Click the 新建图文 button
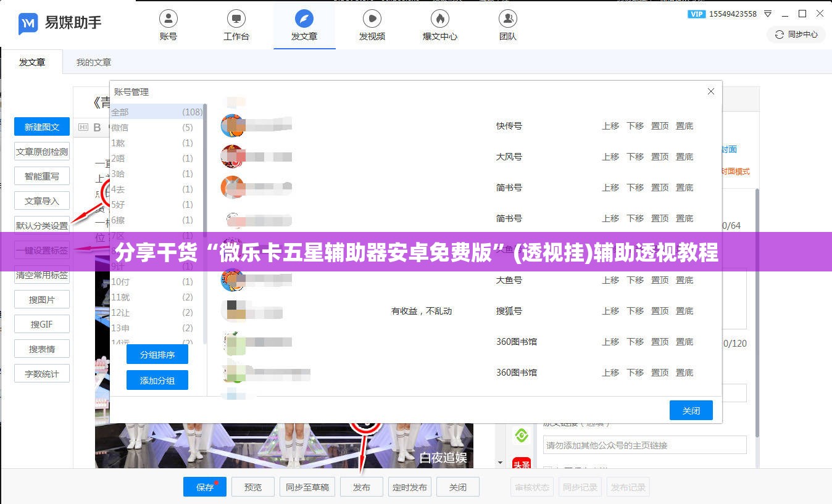 point(42,127)
